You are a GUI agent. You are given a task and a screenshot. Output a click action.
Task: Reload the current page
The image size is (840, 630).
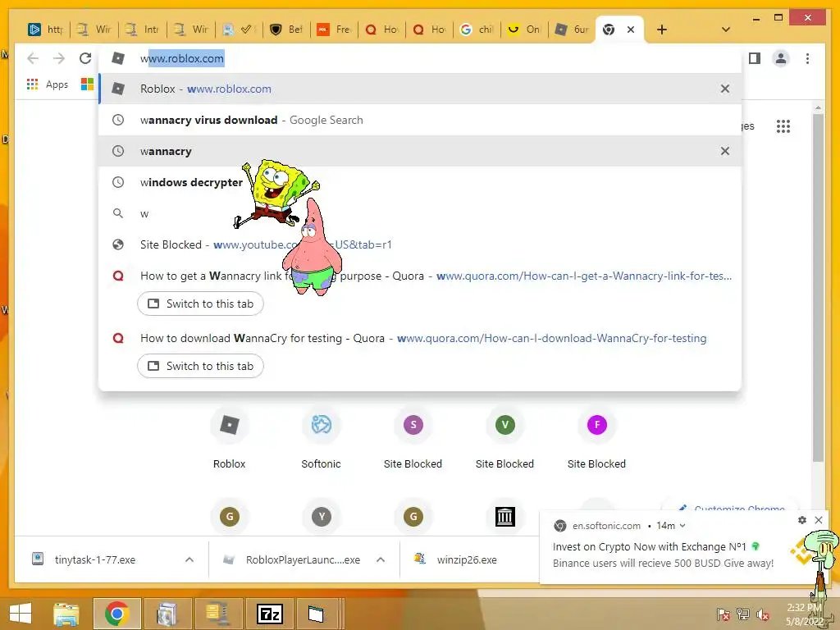(85, 58)
